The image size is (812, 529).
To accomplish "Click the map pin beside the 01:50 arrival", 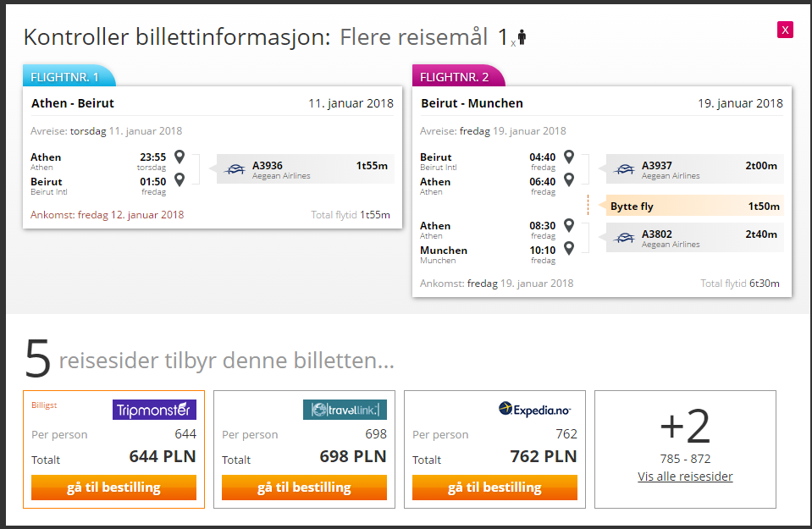I will point(180,179).
